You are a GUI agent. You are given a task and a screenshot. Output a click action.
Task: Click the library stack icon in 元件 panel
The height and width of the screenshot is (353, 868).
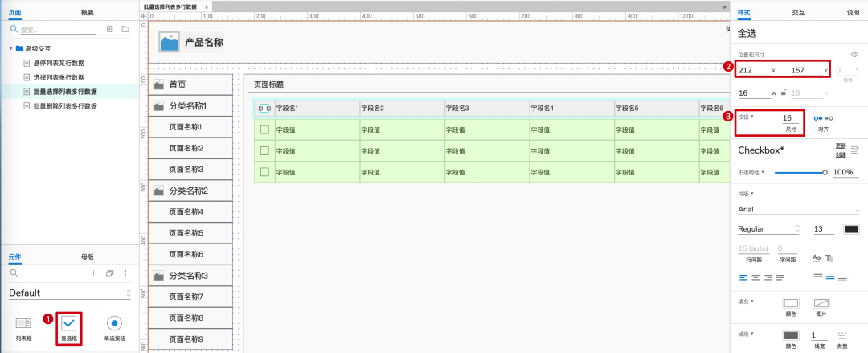point(109,273)
